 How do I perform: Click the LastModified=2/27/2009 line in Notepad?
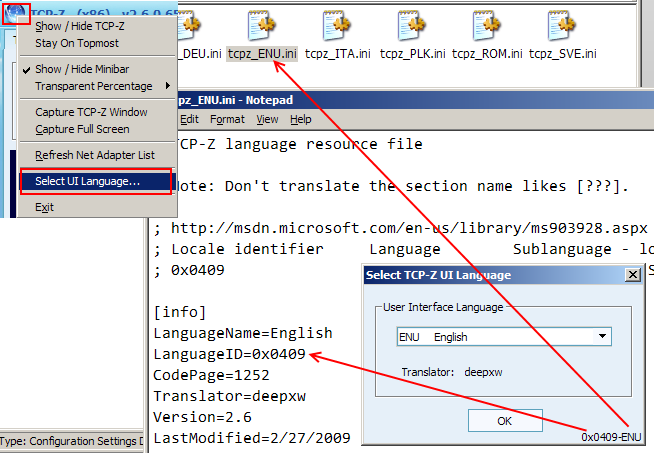point(252,438)
